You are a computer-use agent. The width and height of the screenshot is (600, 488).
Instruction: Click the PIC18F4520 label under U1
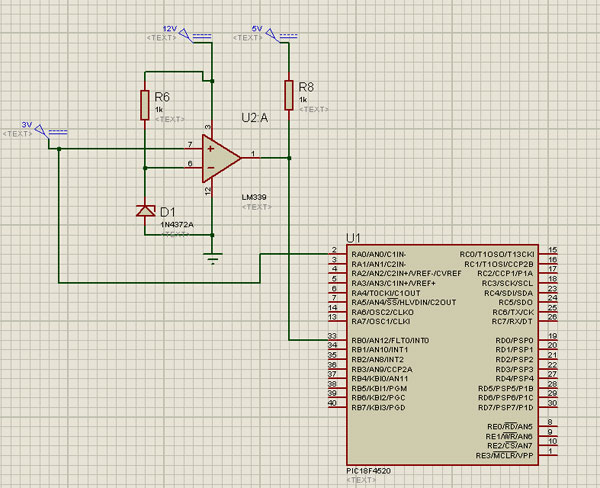coord(368,471)
